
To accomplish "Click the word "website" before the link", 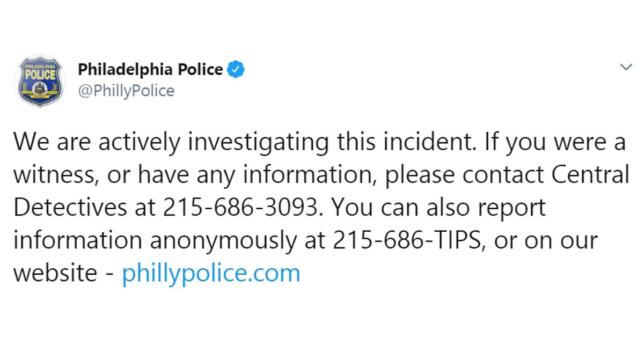I will pos(55,274).
